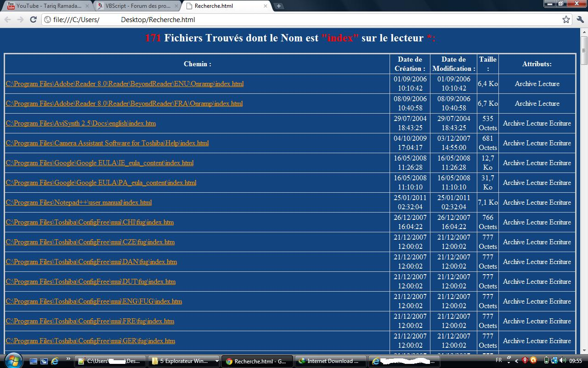
Task: Open a new tab with the plus button
Action: [x=279, y=6]
